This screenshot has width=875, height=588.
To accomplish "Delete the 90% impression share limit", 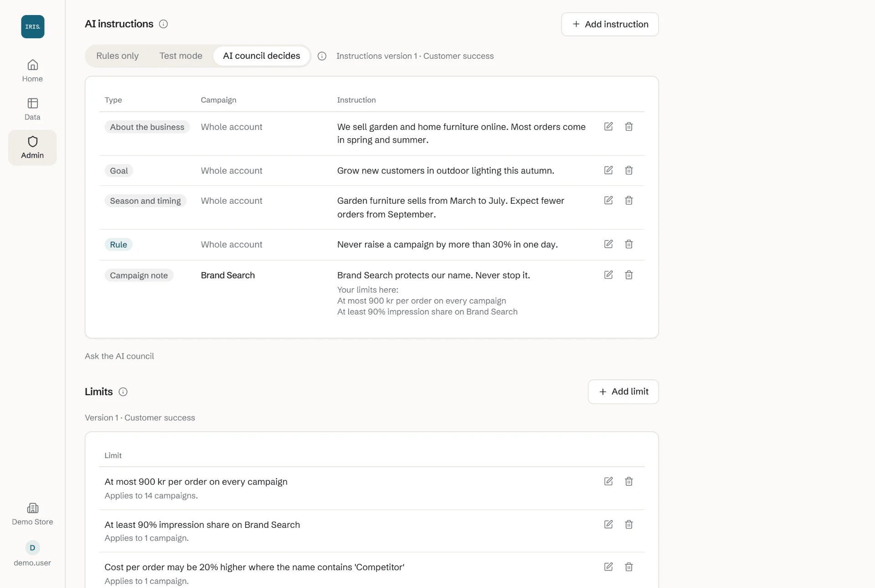I will (629, 524).
